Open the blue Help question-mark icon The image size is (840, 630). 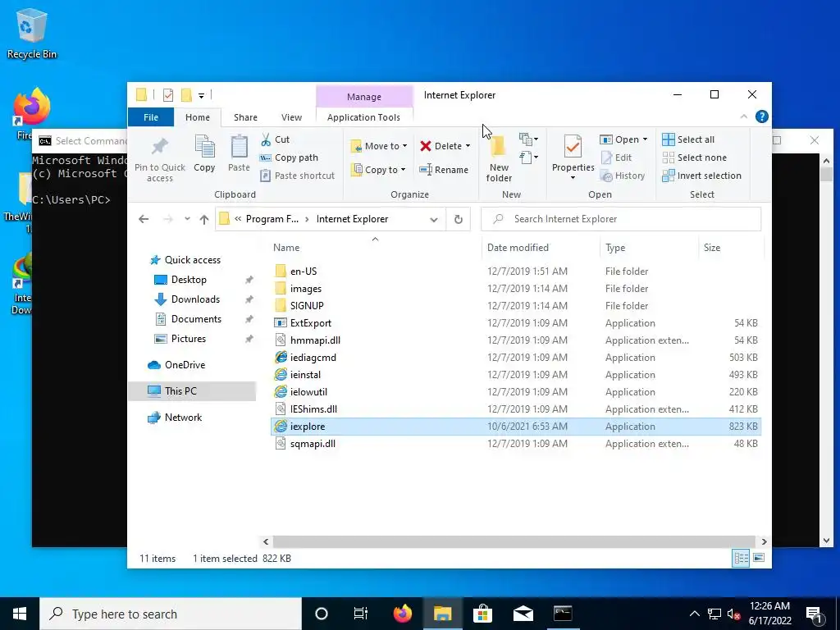coord(761,116)
